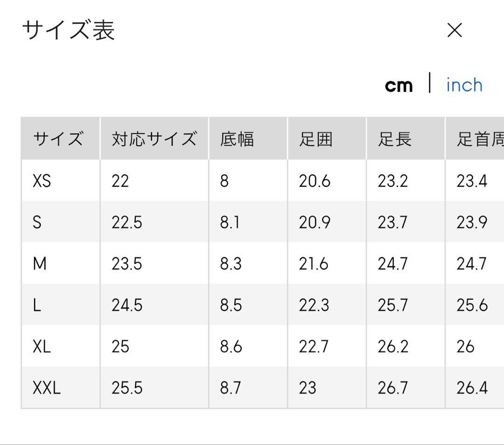
Task: Click the 22.3 foot girth cell for L
Action: pyautogui.click(x=314, y=305)
